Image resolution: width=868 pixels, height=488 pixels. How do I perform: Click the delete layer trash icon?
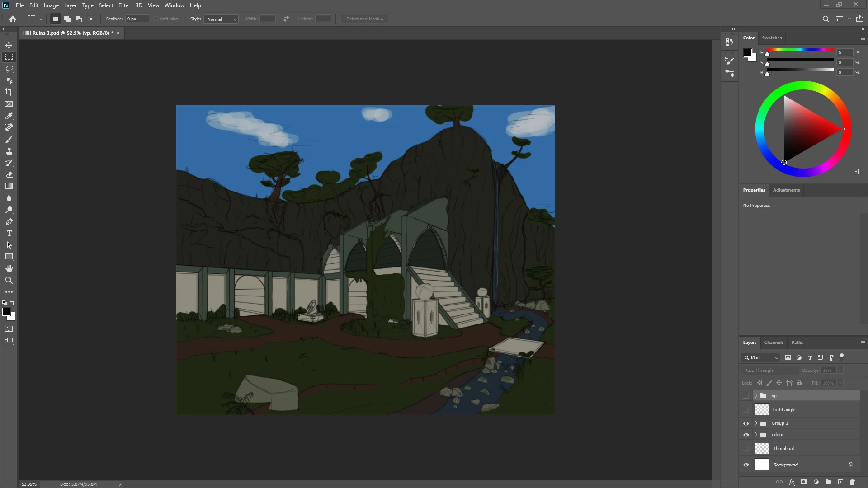click(852, 482)
